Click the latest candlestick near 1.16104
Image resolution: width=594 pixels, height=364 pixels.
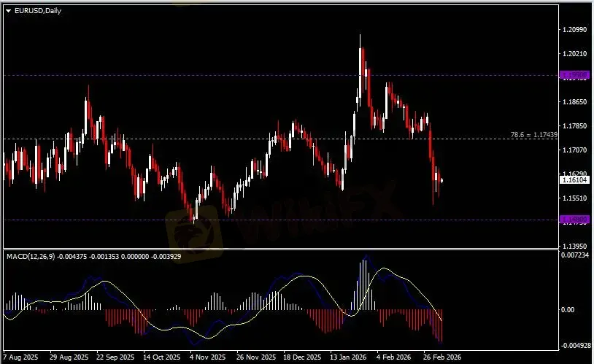point(441,179)
